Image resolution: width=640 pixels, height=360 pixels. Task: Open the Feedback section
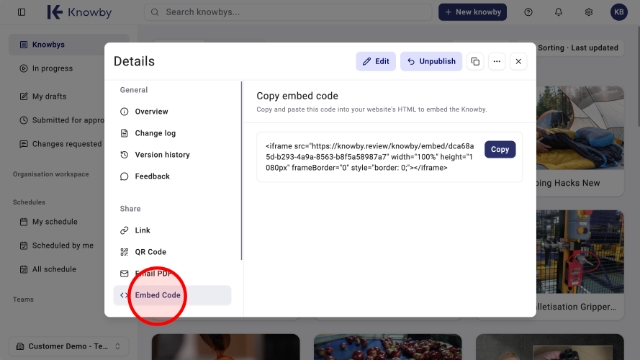[172, 176]
